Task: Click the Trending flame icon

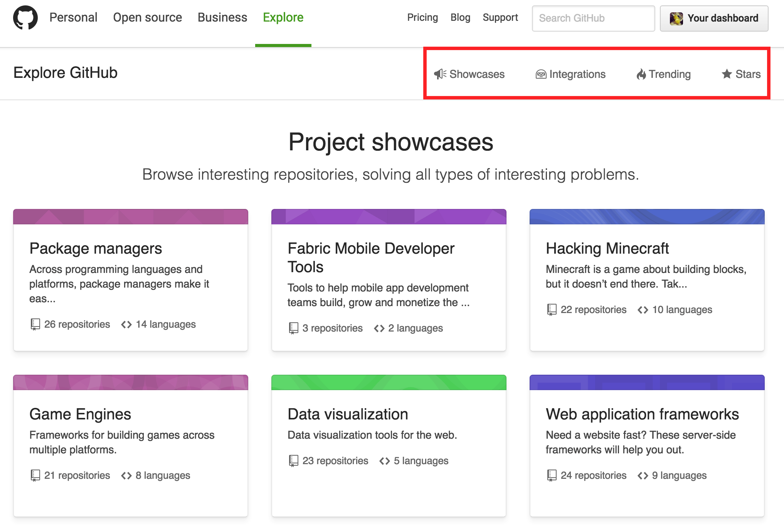Action: (x=641, y=74)
